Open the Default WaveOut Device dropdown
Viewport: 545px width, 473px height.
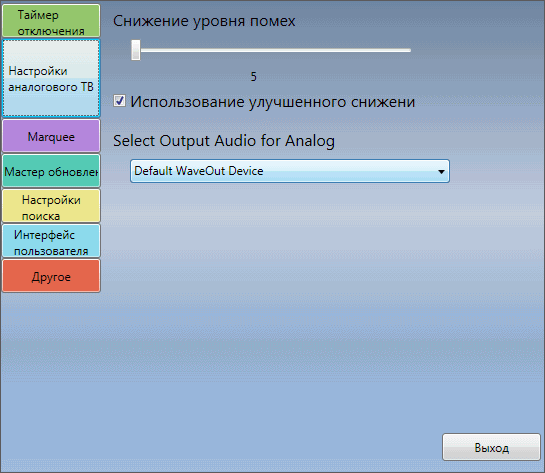tap(290, 171)
